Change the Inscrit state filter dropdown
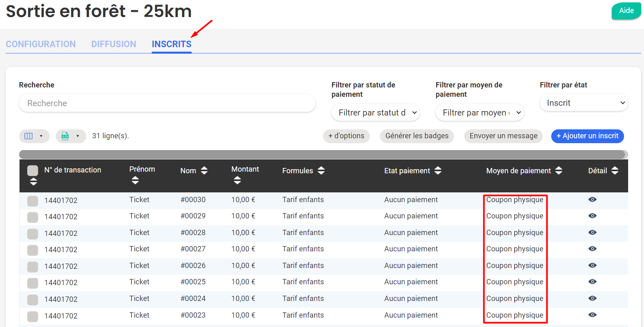Screen dimensions: 644x327 tap(584, 103)
